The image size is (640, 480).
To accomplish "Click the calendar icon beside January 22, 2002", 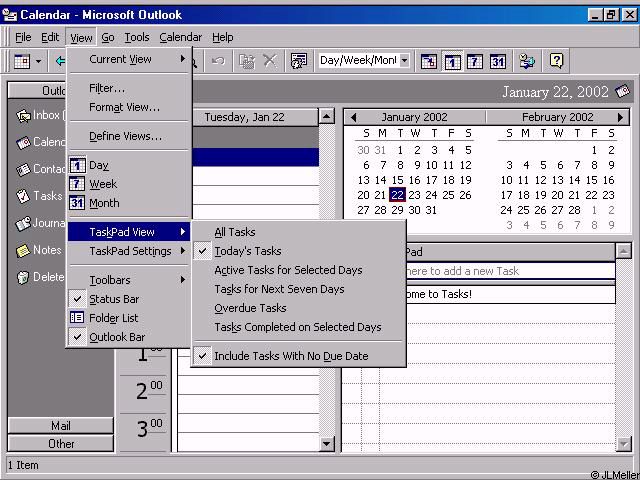I will 622,91.
